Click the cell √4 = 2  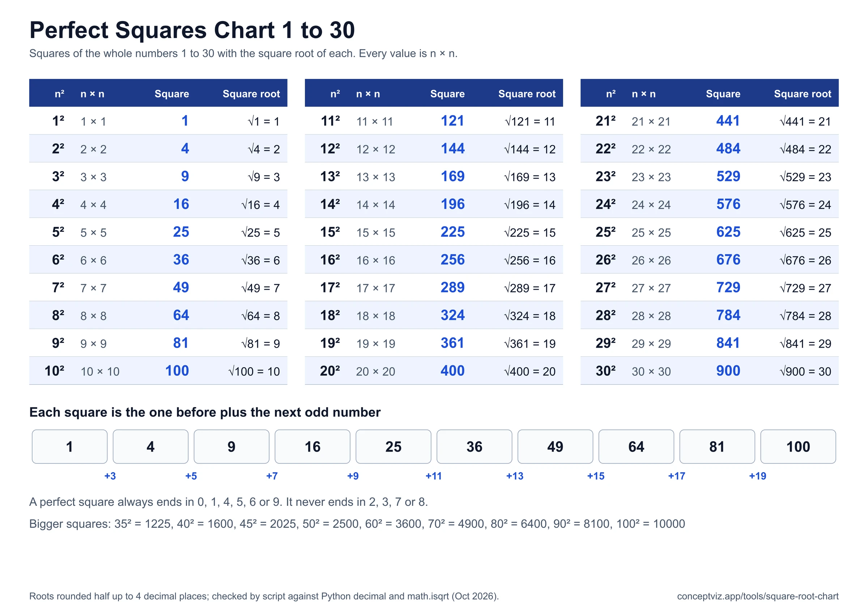tap(264, 149)
